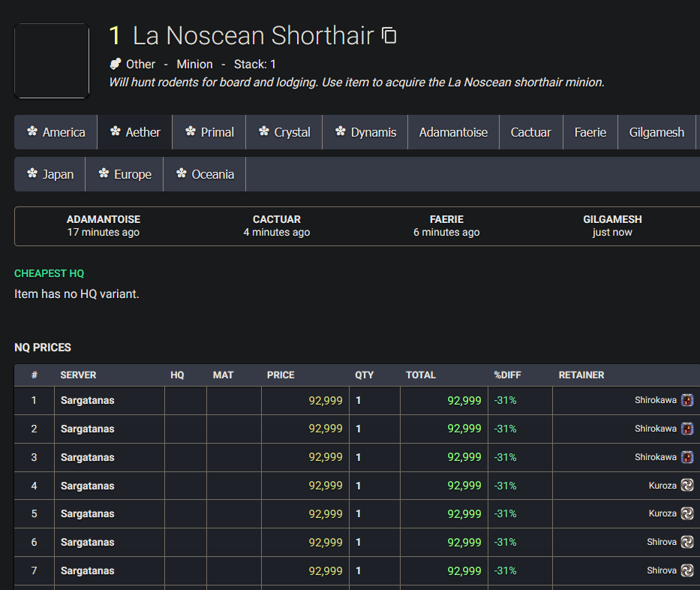This screenshot has width=700, height=590.
Task: Open the Minion subcategory link
Action: [194, 65]
